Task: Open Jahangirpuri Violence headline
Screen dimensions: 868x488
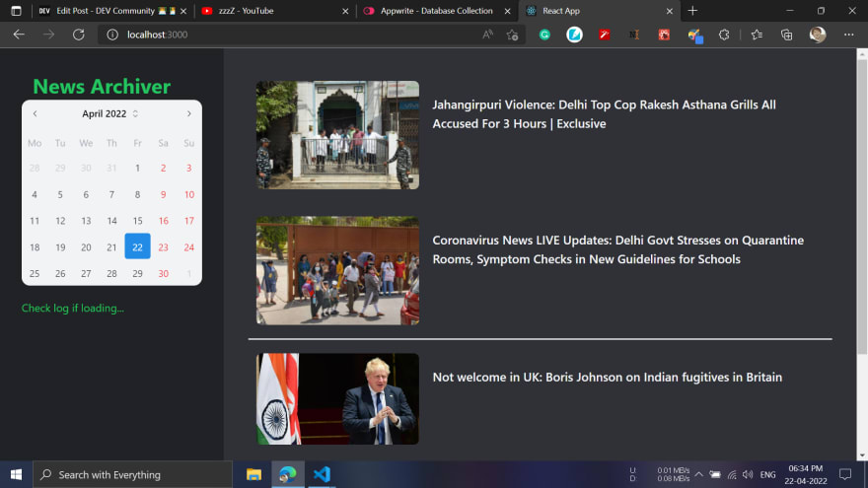Action: [x=604, y=114]
